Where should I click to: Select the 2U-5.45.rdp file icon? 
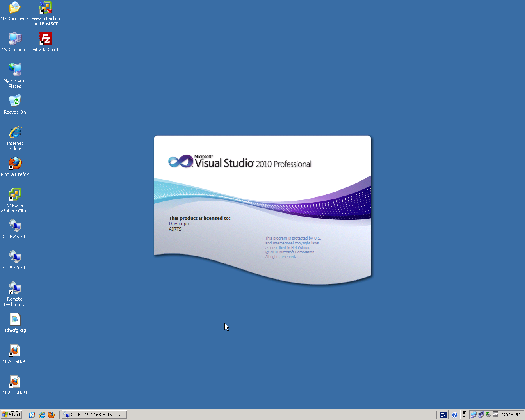pos(15,229)
